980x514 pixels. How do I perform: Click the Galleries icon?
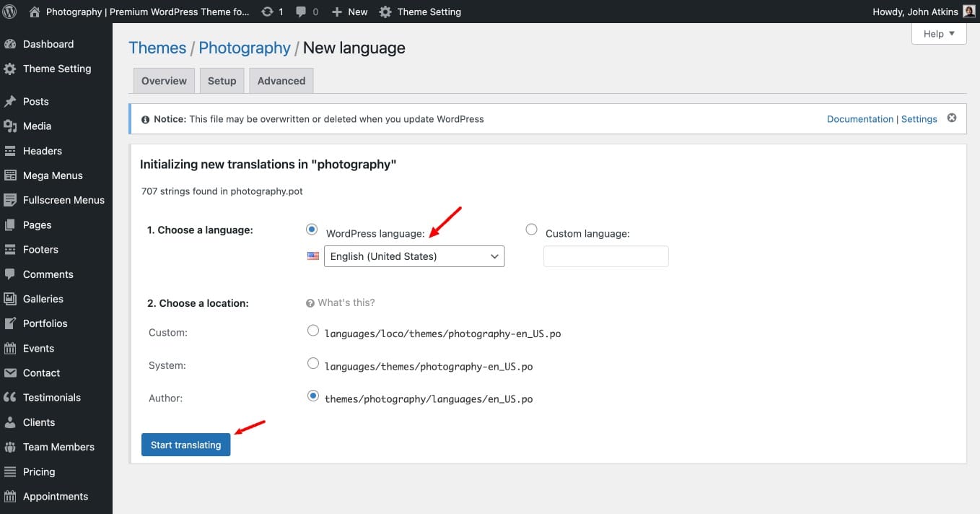(x=10, y=299)
